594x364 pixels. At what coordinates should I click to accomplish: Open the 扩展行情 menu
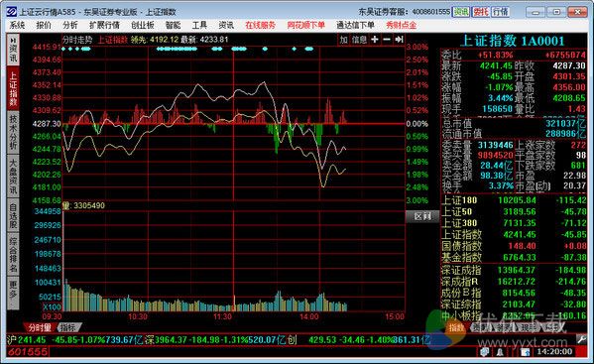104,26
